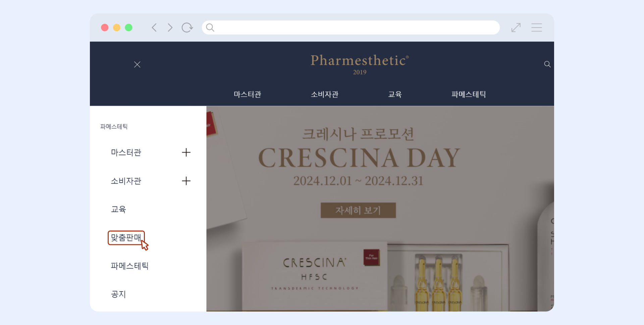Click the red window dot
This screenshot has width=644, height=325.
click(105, 27)
